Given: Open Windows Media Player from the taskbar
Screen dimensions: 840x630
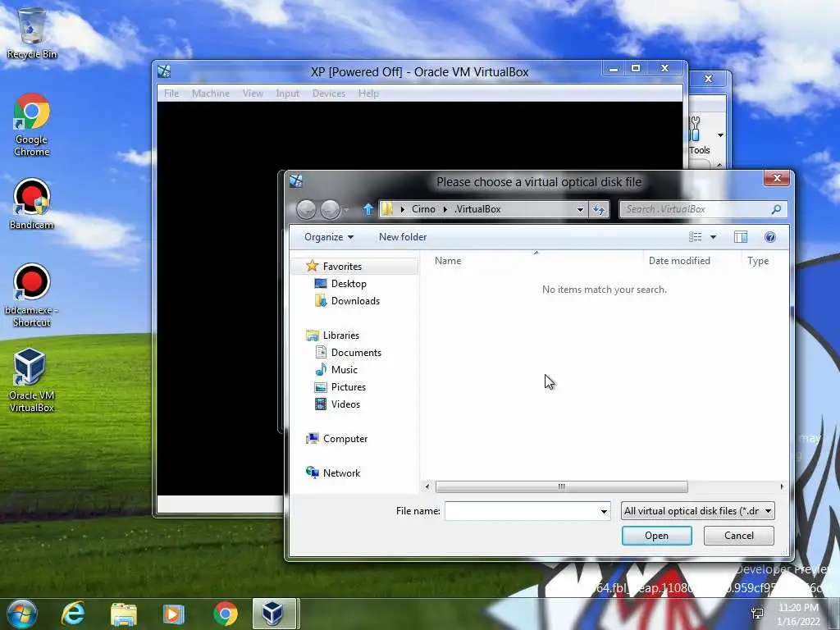Looking at the screenshot, I should pos(174,614).
